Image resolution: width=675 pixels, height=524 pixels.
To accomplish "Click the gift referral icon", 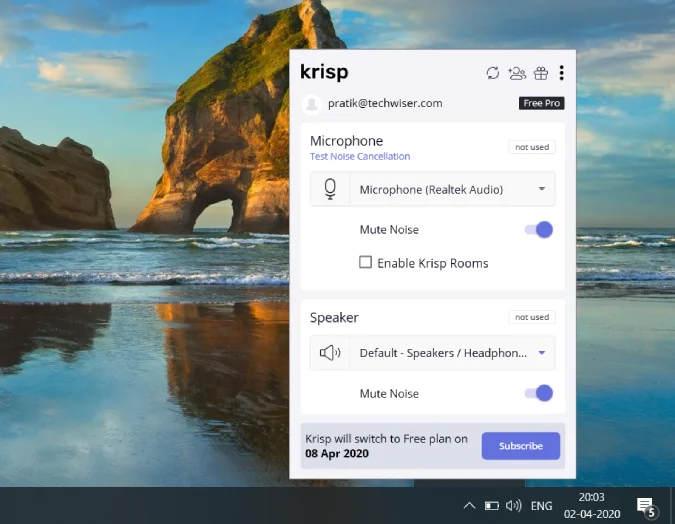I will click(541, 73).
